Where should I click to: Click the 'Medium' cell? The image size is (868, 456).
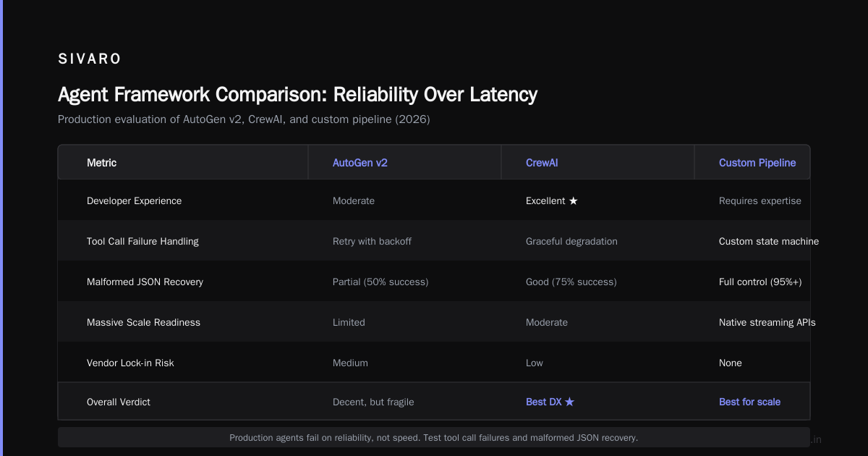350,363
